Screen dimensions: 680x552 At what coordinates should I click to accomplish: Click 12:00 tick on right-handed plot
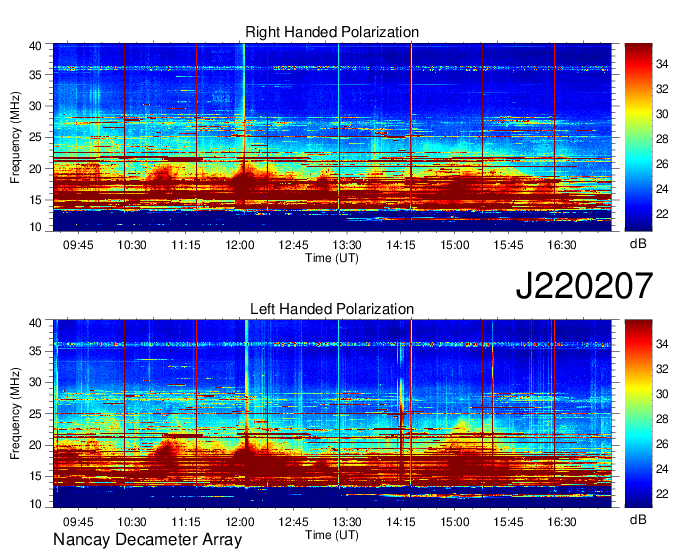(239, 245)
